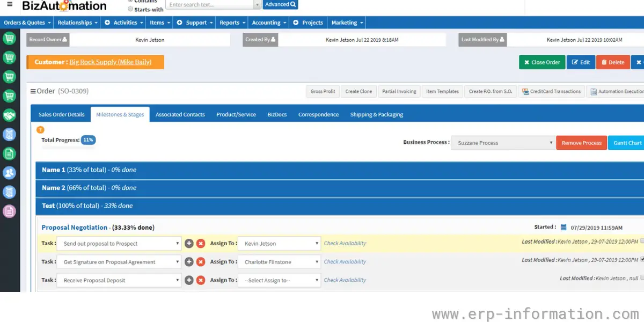Remove the Get Signature on Proposal Agreement task

(201, 262)
